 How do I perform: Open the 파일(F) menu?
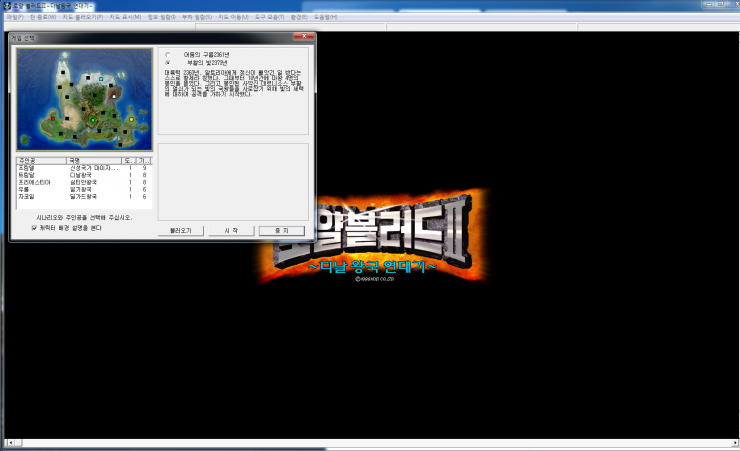pos(12,17)
